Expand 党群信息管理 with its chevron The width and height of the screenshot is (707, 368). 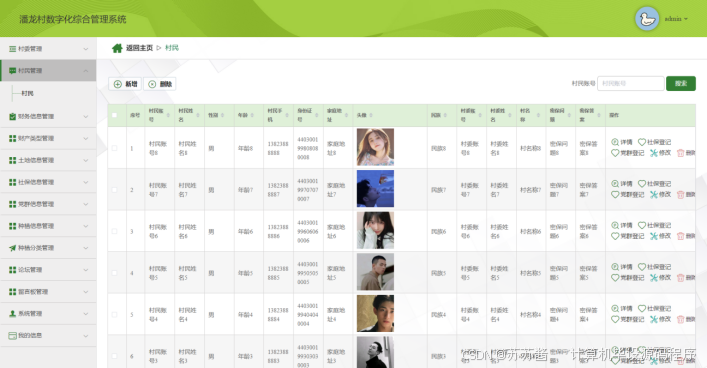[86, 204]
